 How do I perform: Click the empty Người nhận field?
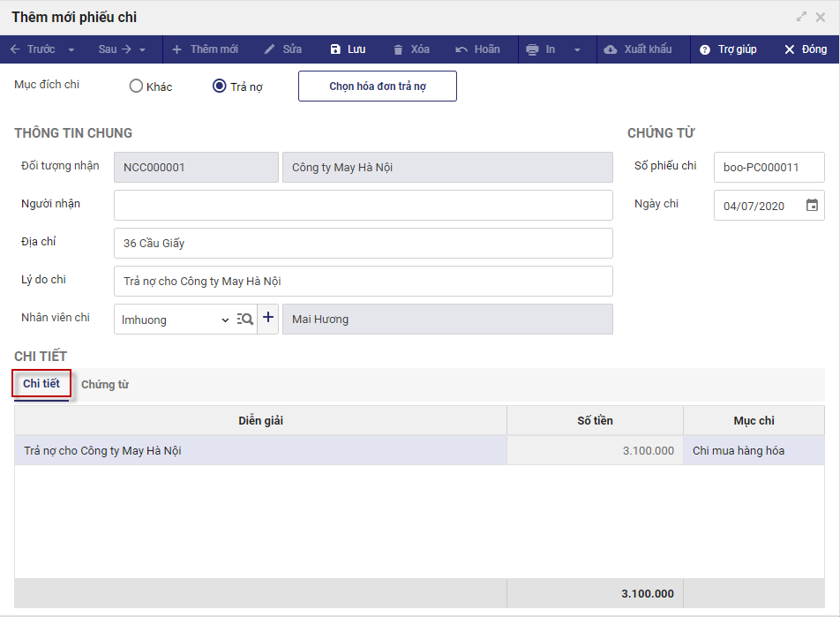click(364, 206)
